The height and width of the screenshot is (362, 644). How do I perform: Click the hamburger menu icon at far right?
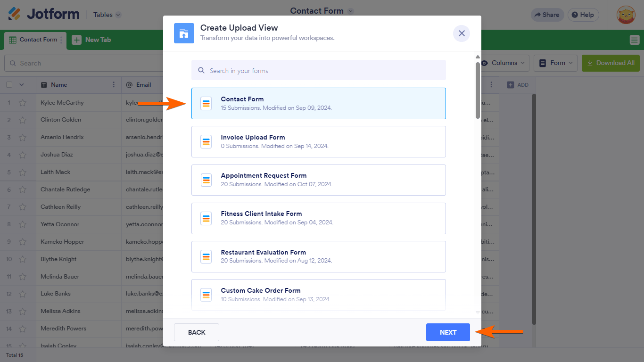(x=634, y=40)
